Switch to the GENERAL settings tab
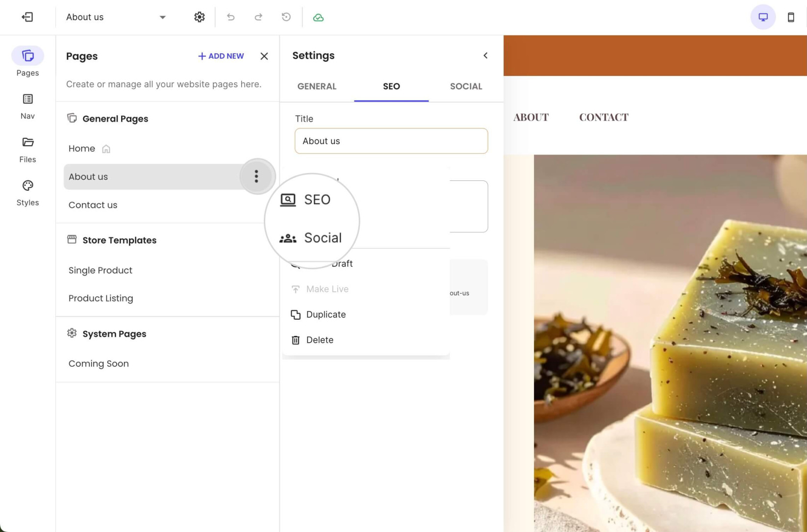The image size is (807, 532). pyautogui.click(x=317, y=86)
